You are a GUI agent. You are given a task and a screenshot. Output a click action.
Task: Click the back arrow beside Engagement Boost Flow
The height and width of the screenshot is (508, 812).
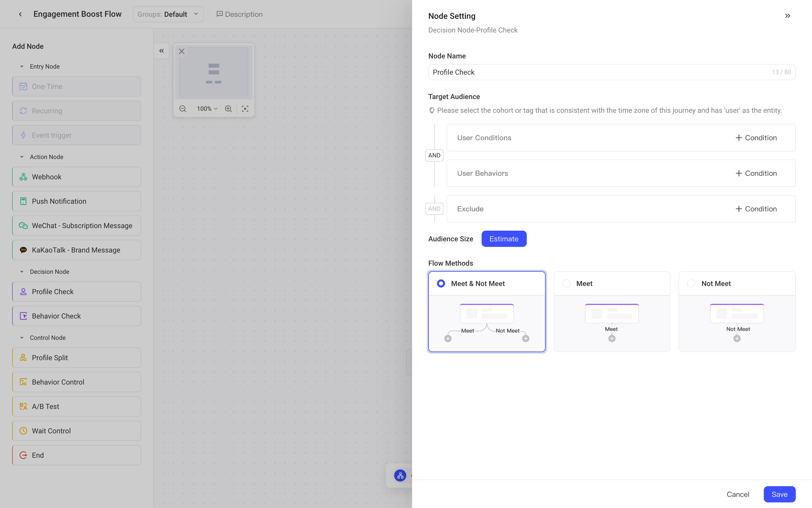(x=21, y=14)
